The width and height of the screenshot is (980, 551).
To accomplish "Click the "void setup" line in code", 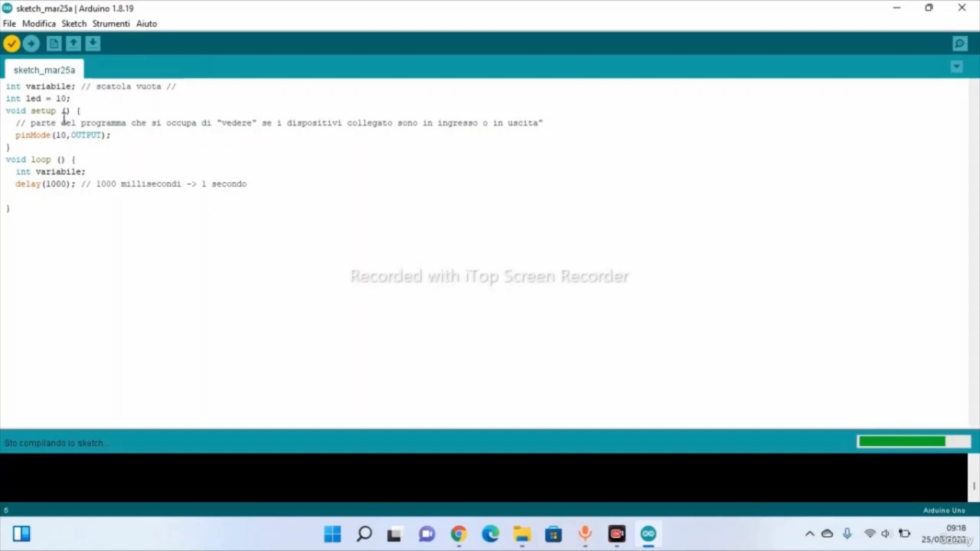I will (43, 111).
